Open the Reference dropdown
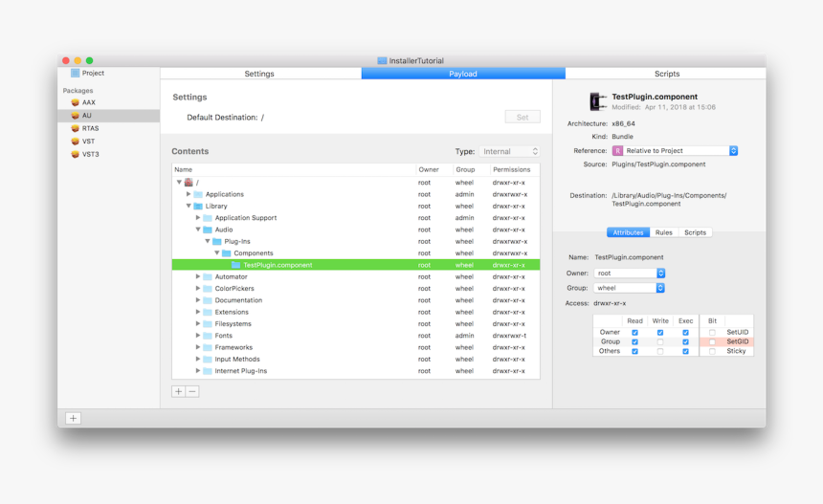The height and width of the screenshot is (504, 823). coord(675,151)
